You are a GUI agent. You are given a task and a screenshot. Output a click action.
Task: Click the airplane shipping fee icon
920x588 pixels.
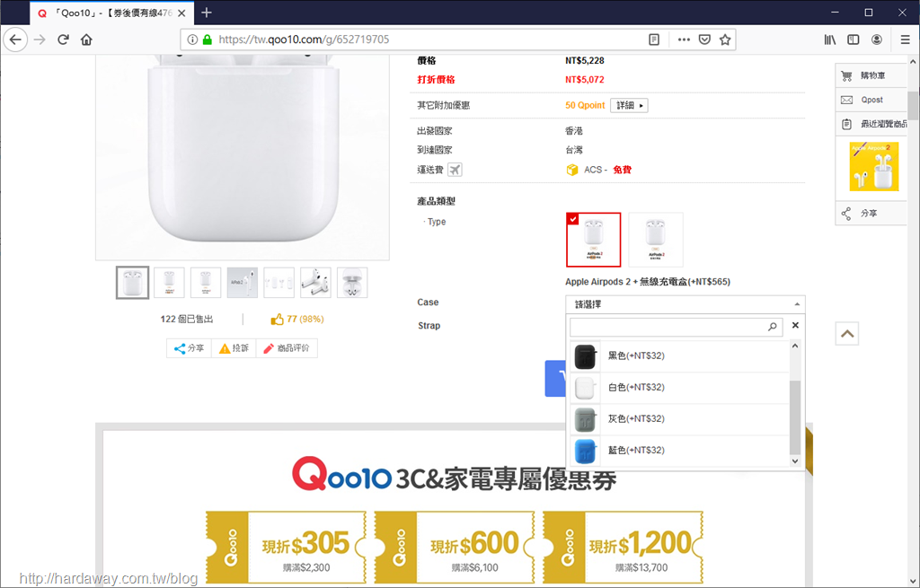[x=455, y=170]
